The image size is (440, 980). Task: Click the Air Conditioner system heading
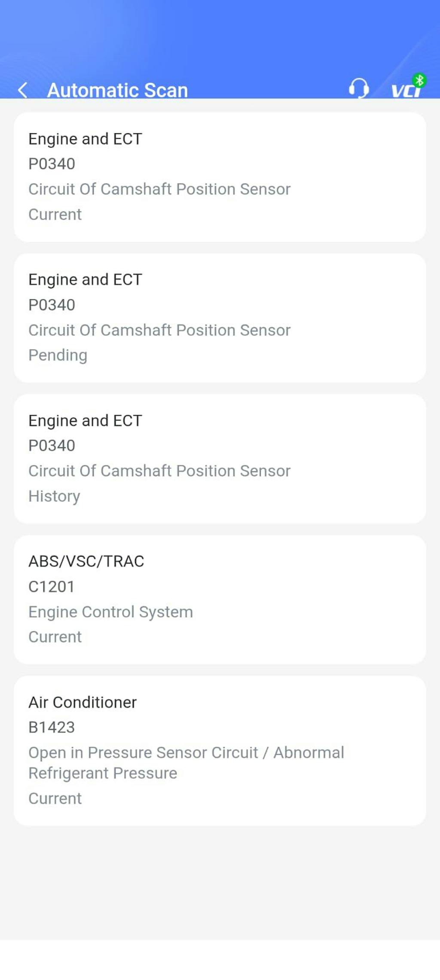[82, 702]
